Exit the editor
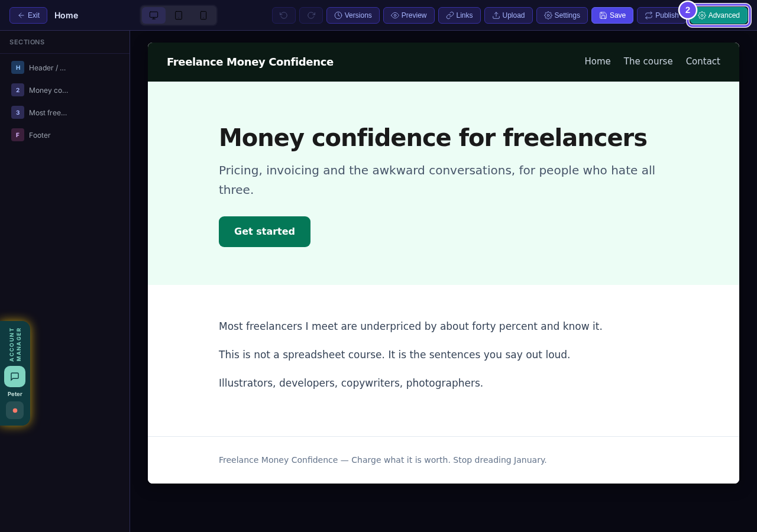The image size is (757, 532). 28,15
